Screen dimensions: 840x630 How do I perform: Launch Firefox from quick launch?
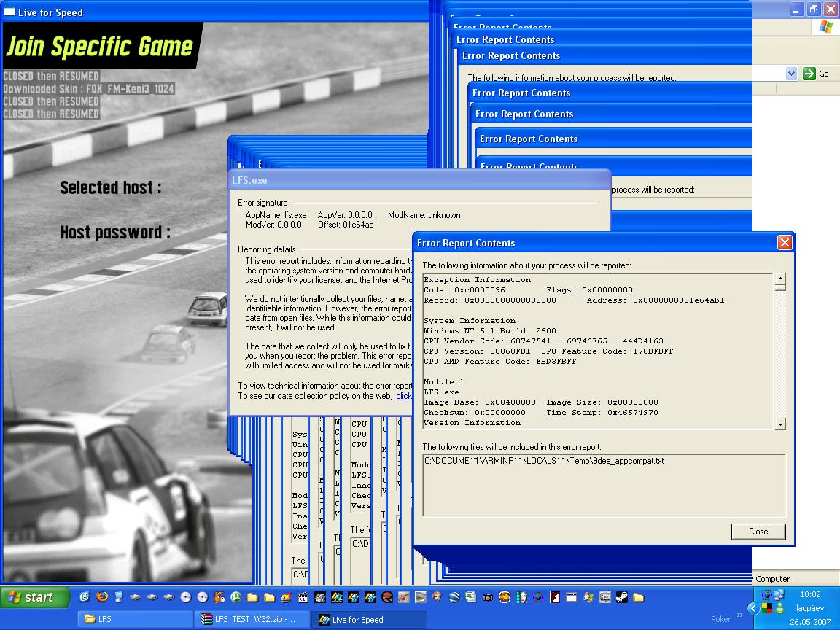pos(102,596)
